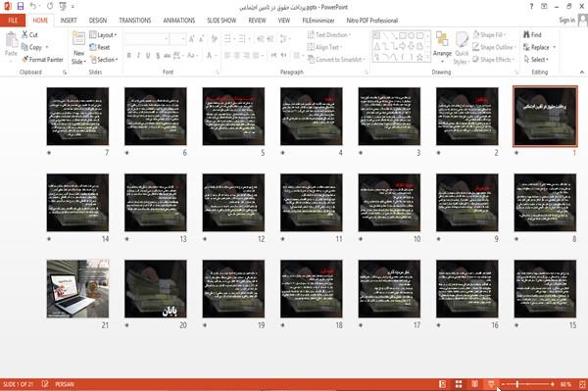Image resolution: width=588 pixels, height=391 pixels.
Task: Toggle text Shadow formatting
Action: [x=158, y=56]
